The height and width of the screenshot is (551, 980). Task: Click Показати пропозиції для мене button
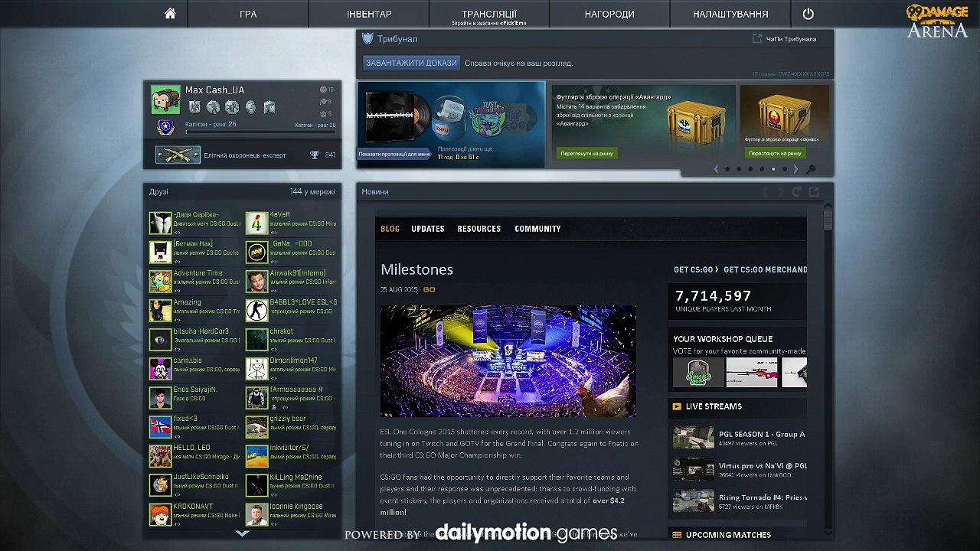coord(394,154)
